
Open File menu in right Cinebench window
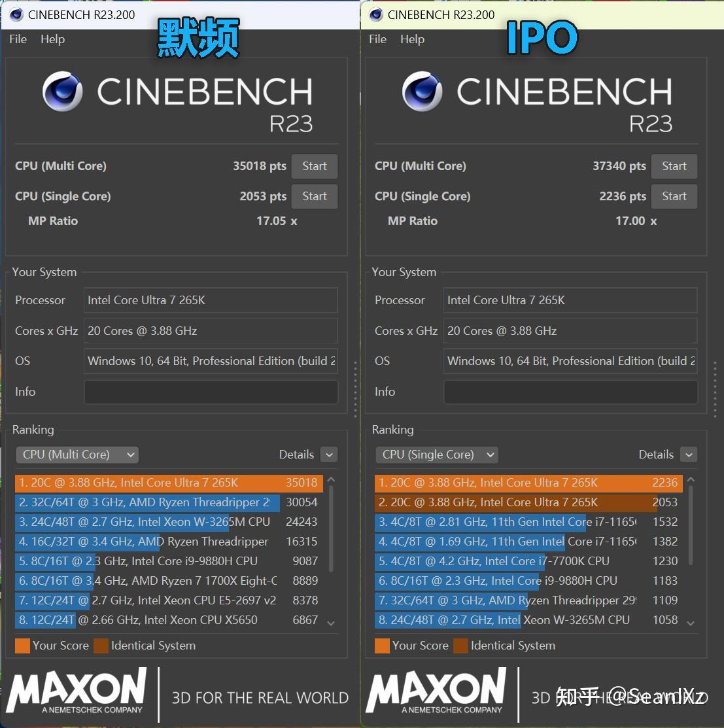(x=377, y=39)
